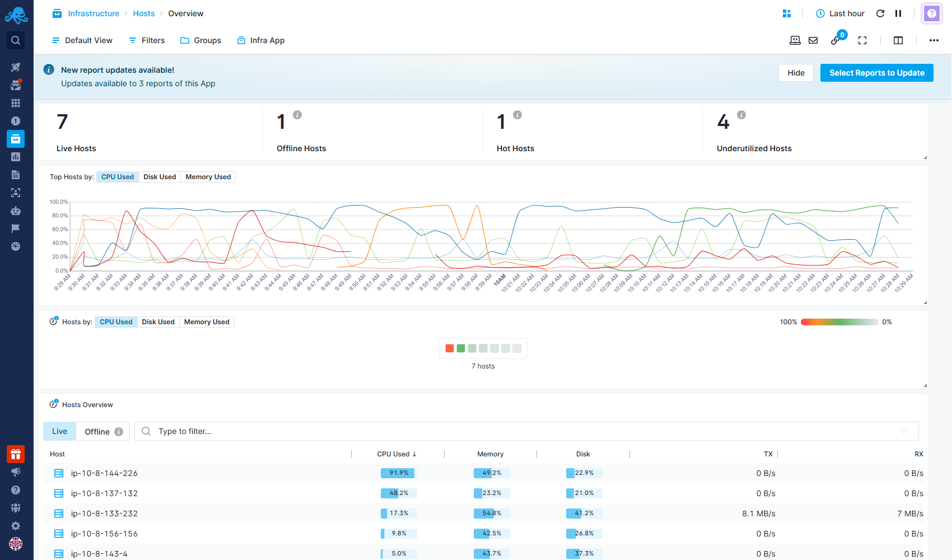Select CPU Used in Hosts by
The image size is (952, 560).
coord(116,322)
